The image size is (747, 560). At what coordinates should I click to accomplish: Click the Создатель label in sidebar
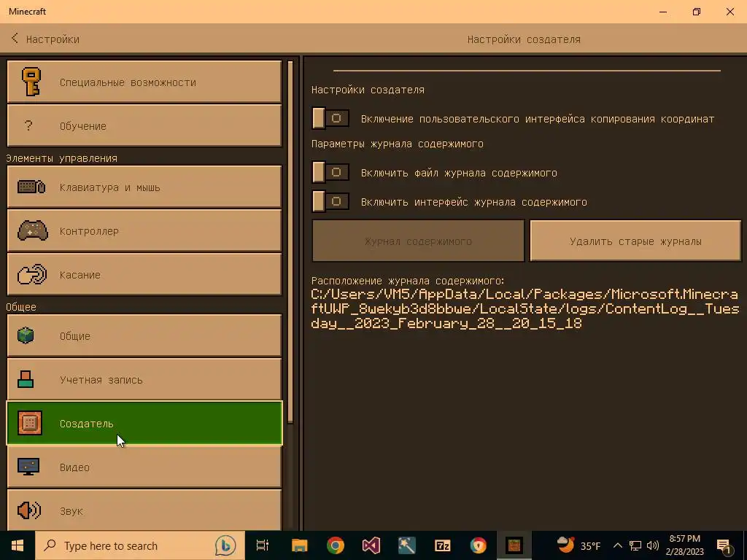coord(86,424)
